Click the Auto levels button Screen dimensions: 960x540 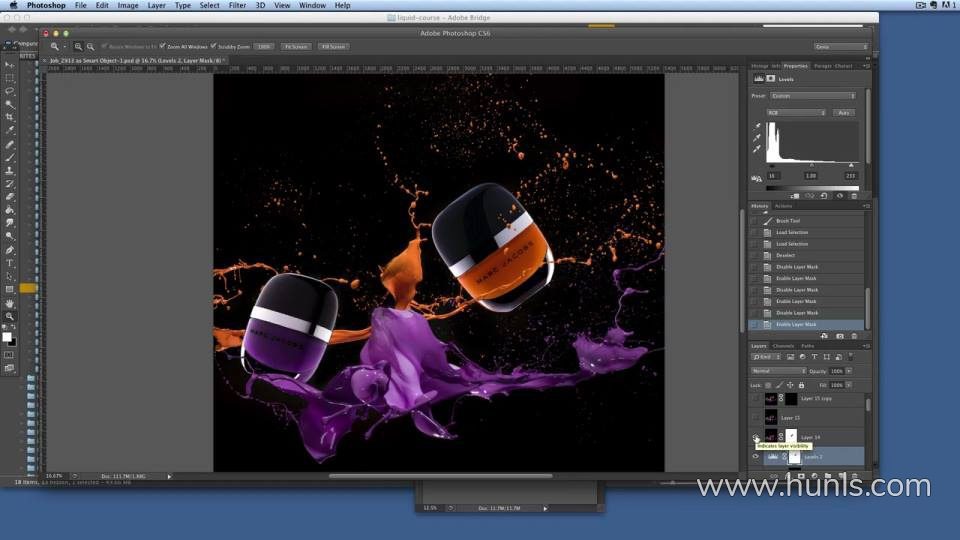[844, 113]
